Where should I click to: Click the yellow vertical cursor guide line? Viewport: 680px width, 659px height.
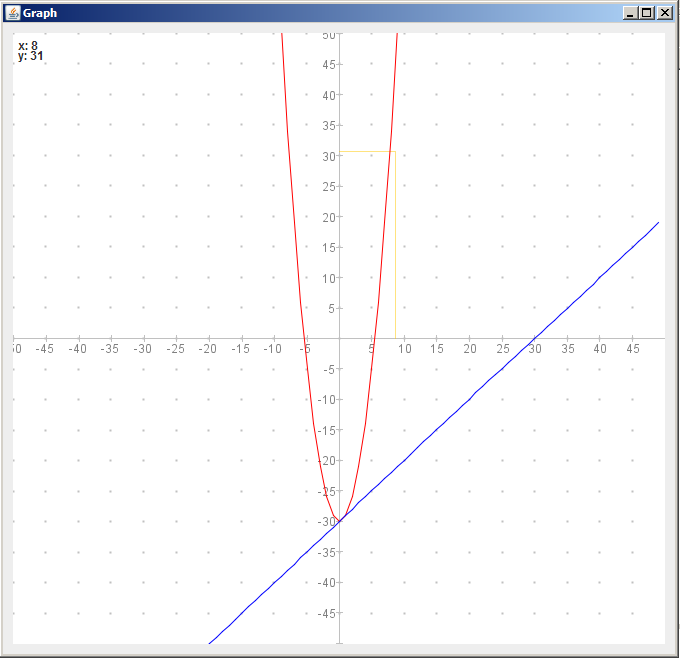(396, 245)
